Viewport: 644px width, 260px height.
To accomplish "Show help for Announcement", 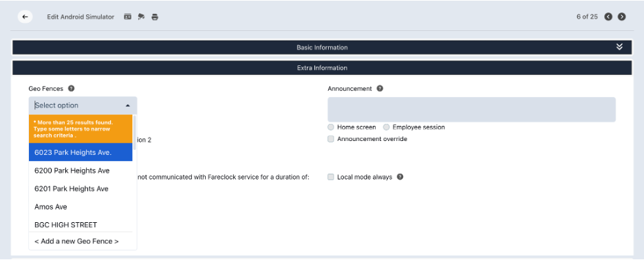I will (x=380, y=88).
